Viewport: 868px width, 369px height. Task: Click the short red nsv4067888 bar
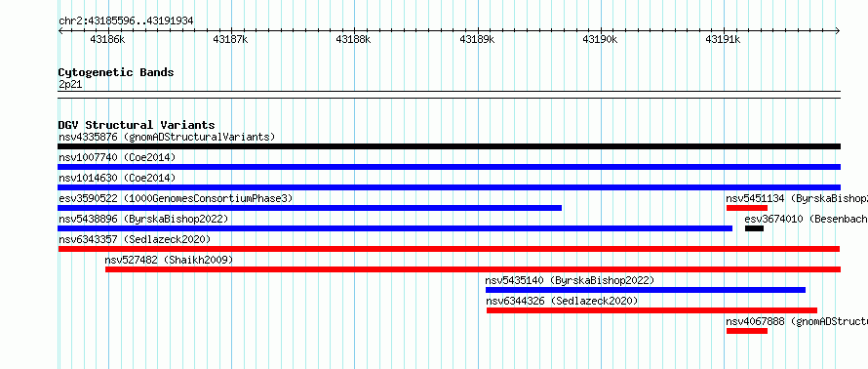click(747, 331)
